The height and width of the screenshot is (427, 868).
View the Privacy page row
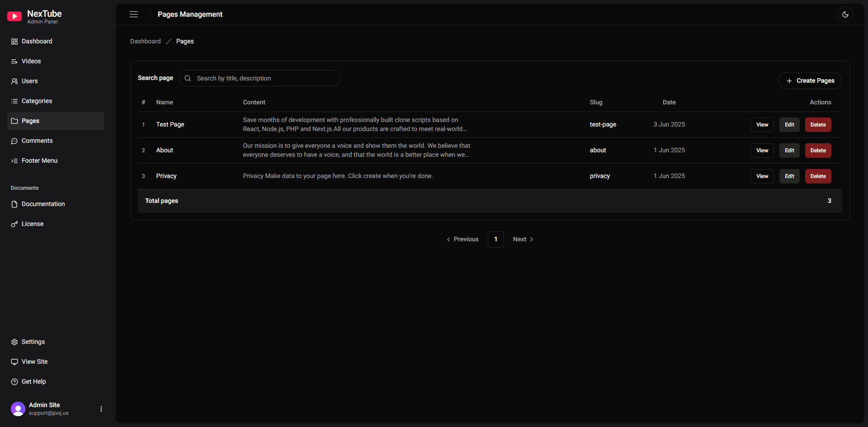[762, 176]
